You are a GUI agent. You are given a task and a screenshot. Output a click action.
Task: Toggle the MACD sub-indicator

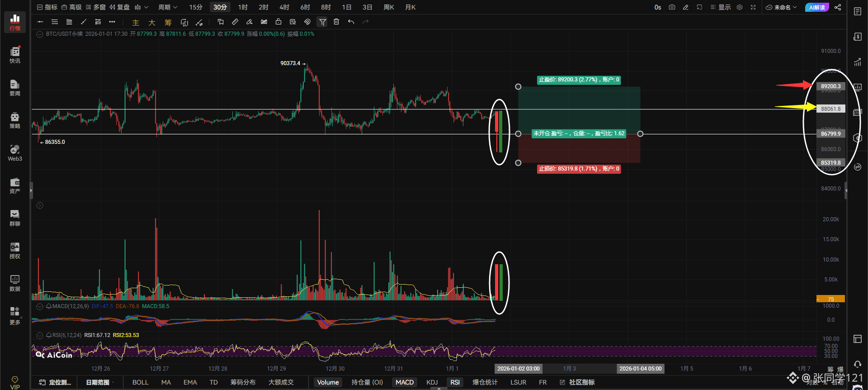pos(405,382)
